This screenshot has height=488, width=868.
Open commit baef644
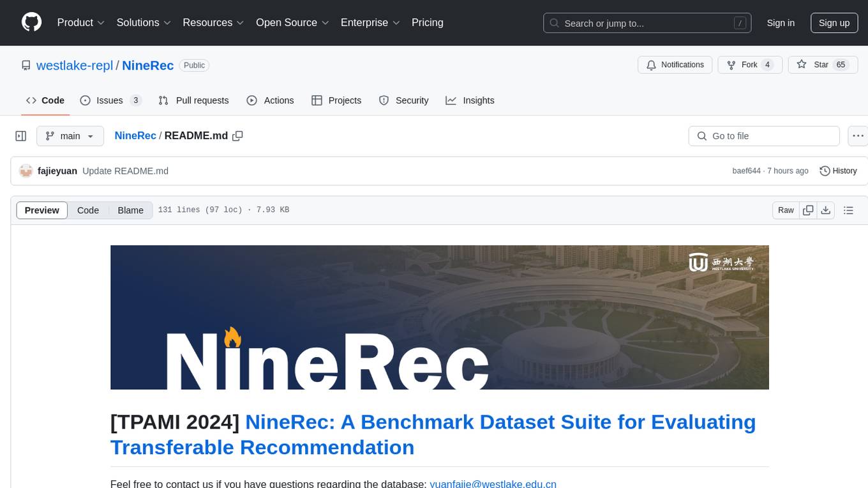(x=746, y=171)
